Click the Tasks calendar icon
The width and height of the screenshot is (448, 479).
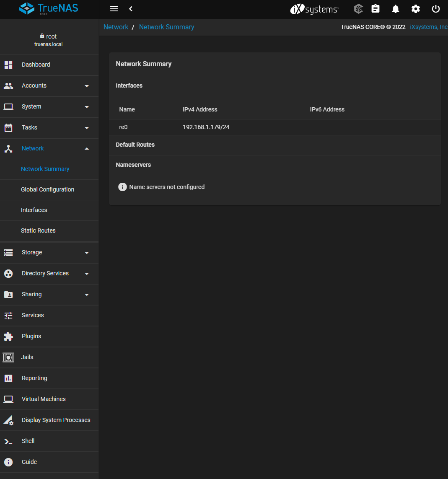click(x=8, y=128)
